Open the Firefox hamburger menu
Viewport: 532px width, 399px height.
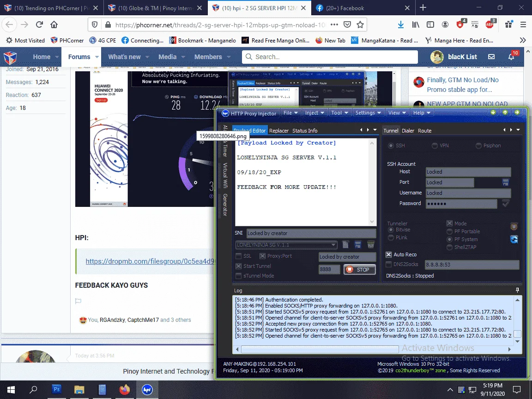pos(523,24)
